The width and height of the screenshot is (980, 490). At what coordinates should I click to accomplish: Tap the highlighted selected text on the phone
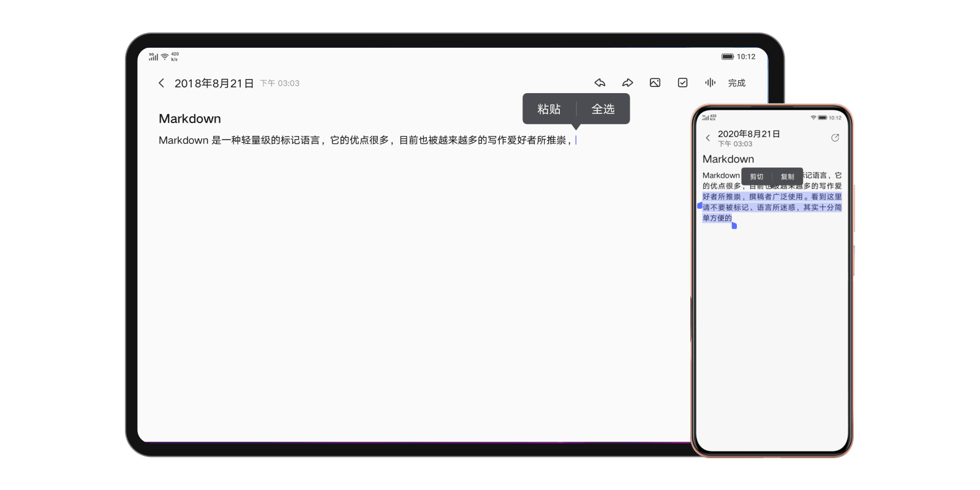(772, 207)
